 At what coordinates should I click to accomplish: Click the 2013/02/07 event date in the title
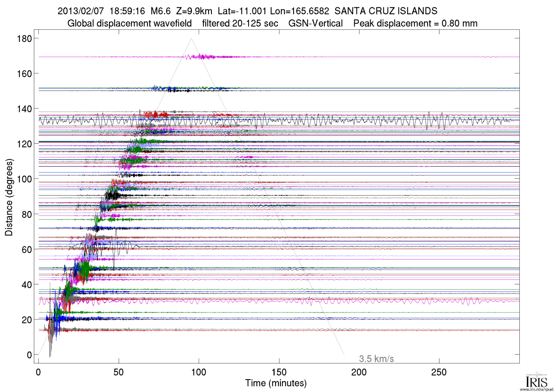pos(81,11)
